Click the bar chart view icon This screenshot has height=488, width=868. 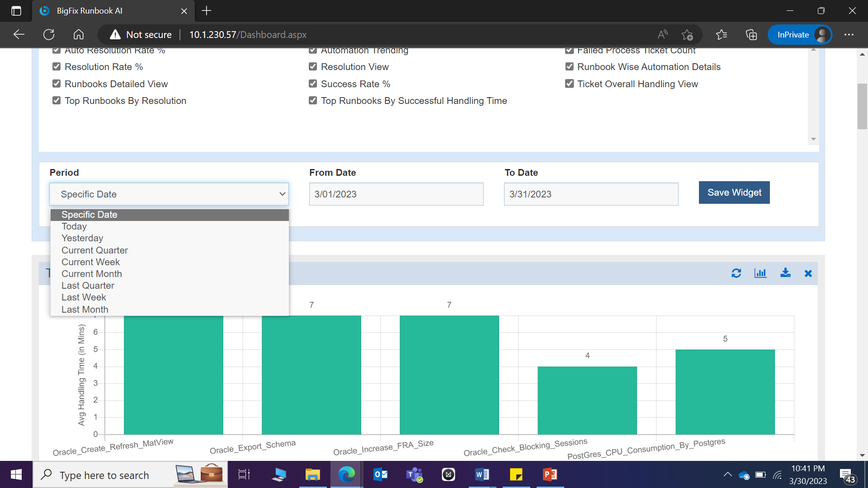pyautogui.click(x=760, y=273)
